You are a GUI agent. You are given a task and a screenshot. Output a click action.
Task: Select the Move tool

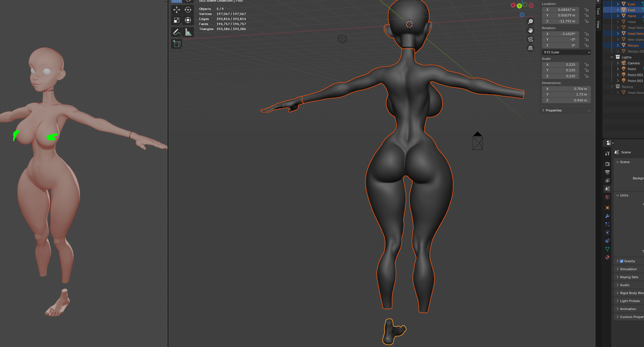click(x=176, y=10)
